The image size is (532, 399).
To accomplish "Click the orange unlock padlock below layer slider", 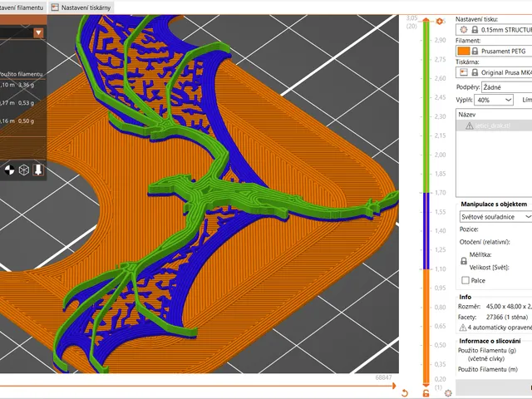I will click(426, 393).
